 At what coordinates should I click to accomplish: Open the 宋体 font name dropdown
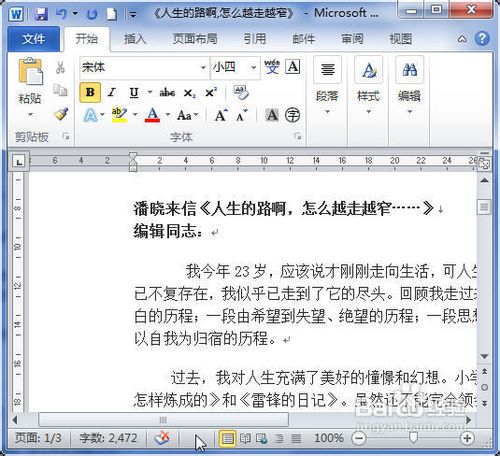pos(203,68)
